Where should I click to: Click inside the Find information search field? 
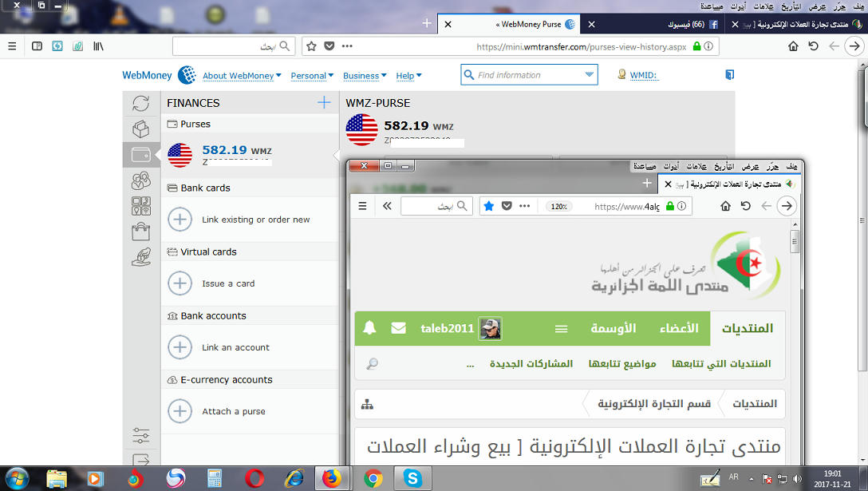[x=523, y=75]
